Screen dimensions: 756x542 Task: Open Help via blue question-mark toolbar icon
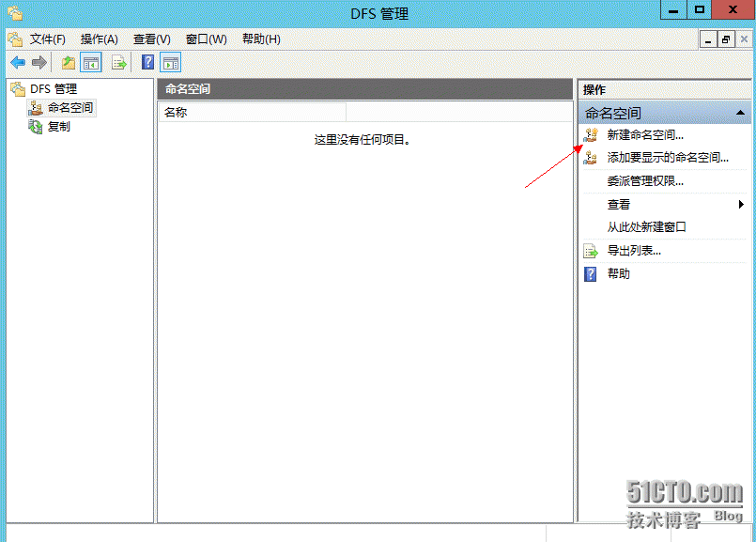(x=148, y=62)
